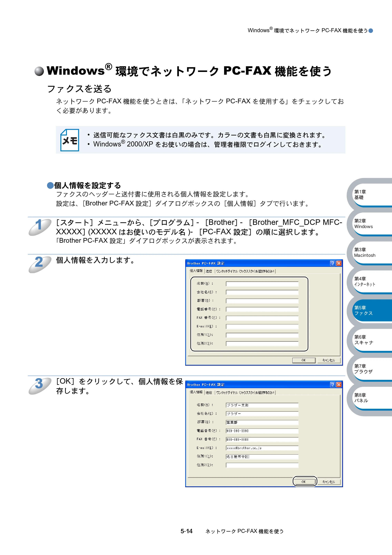The height and width of the screenshot is (555, 392).
Task: Close the lower Brother PC-FAX 設定 dialog
Action: click(x=339, y=385)
